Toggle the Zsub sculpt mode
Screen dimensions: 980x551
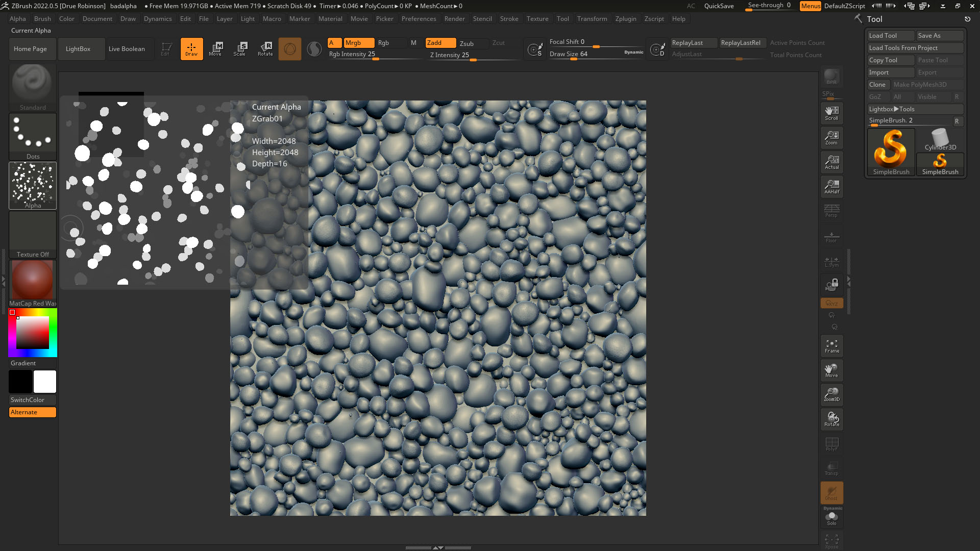[467, 42]
